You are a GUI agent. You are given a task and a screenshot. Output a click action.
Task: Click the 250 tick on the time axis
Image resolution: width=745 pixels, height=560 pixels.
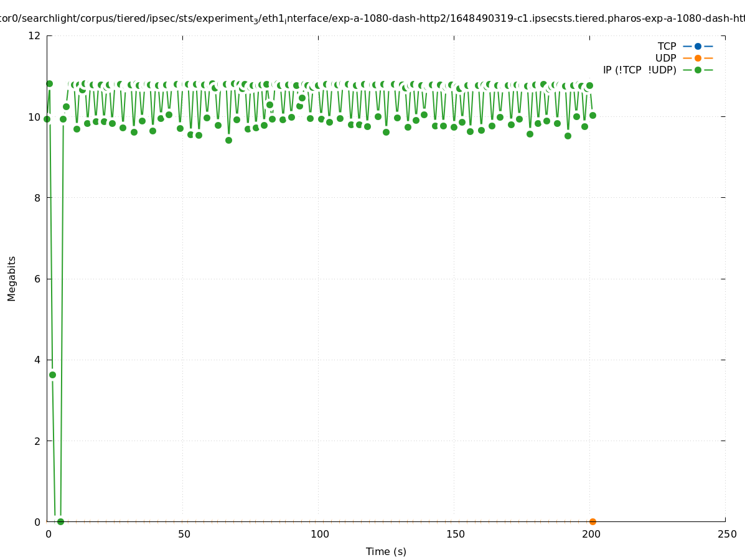726,534
